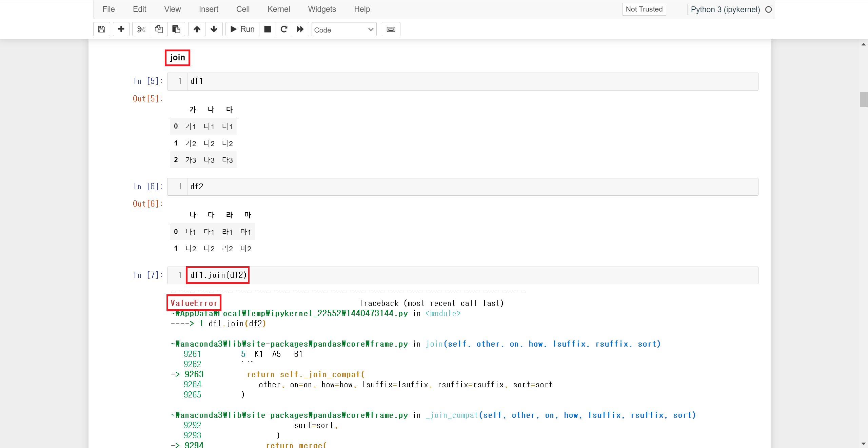The height and width of the screenshot is (448, 868).
Task: Copy selected cells icon
Action: pos(159,29)
